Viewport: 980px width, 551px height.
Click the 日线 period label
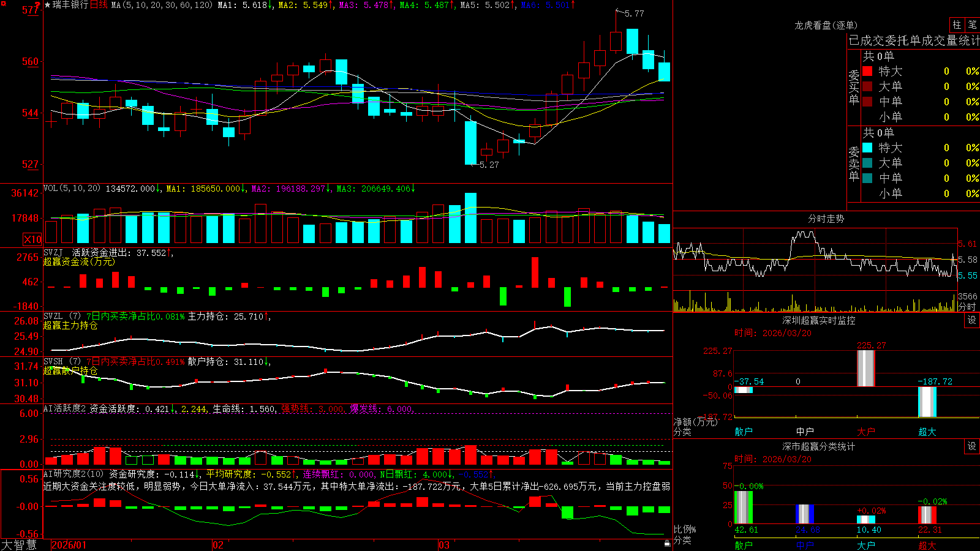tap(99, 5)
